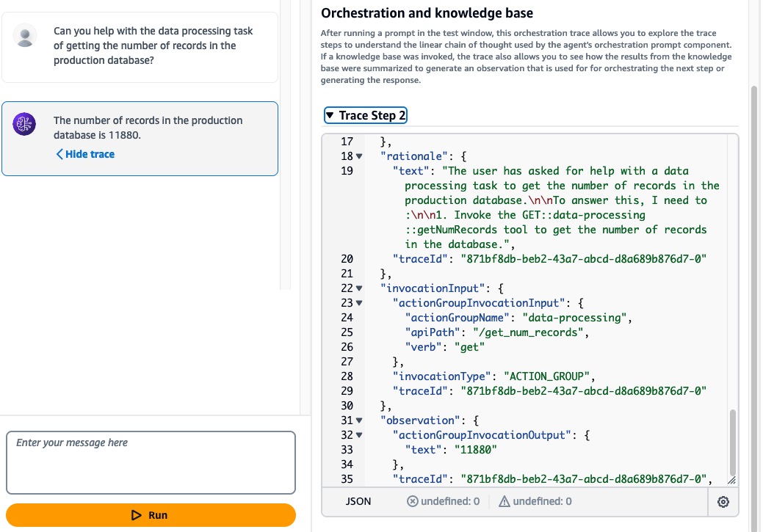The width and height of the screenshot is (763, 532).
Task: Click agent response 'number of records... is 11880'
Action: [148, 128]
